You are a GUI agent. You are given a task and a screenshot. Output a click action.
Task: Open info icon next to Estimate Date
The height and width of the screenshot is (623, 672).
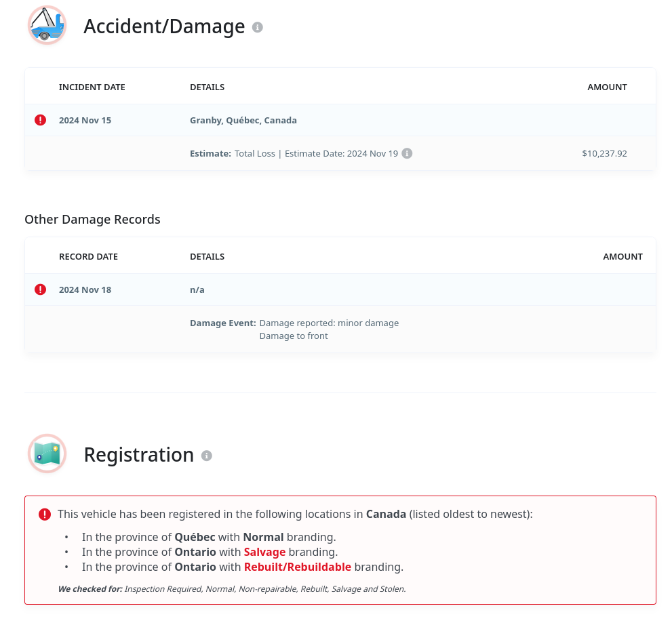pos(407,153)
